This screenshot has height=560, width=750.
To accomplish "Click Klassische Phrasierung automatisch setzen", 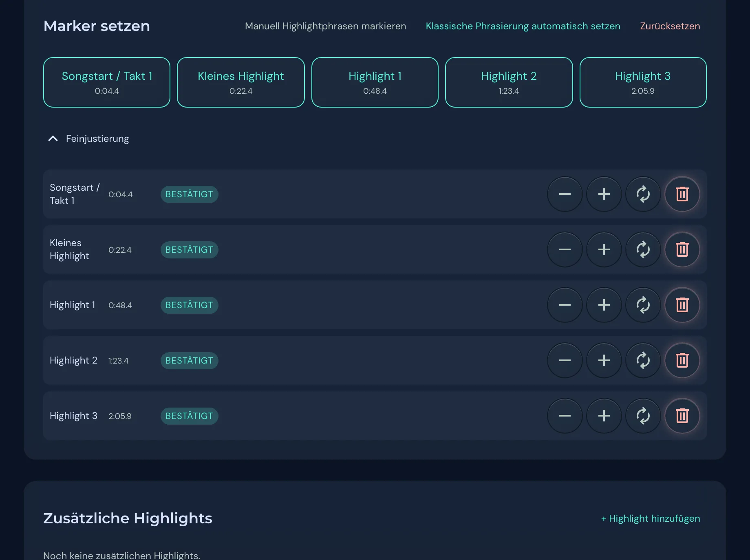I will pyautogui.click(x=523, y=26).
